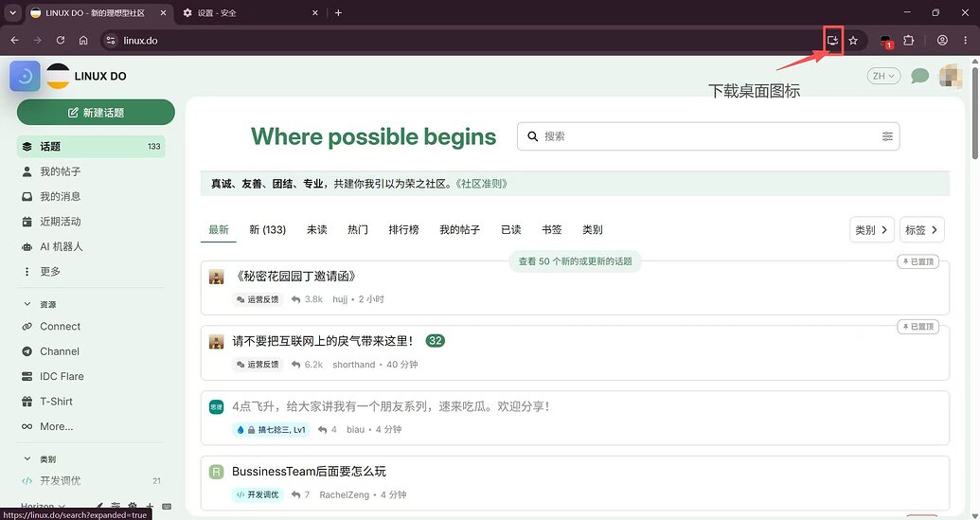This screenshot has height=520, width=980.
Task: Click the 新建话题 new topic button
Action: 96,113
